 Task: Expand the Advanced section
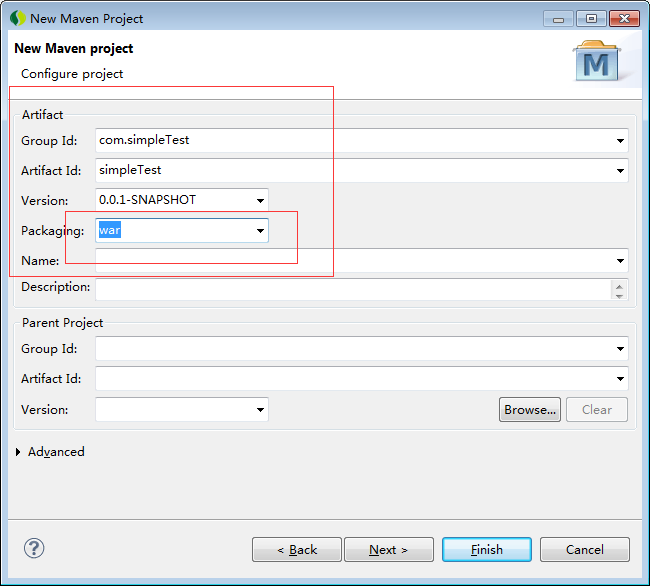18,452
